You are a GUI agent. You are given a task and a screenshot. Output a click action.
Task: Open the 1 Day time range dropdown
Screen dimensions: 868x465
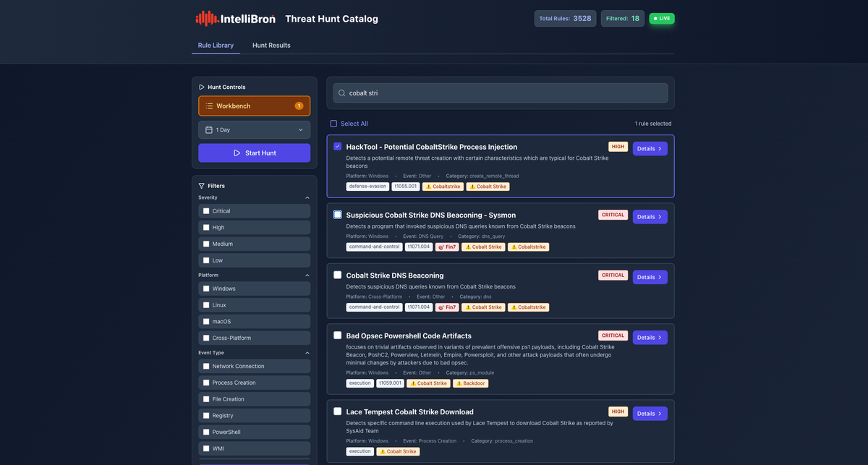pos(254,130)
